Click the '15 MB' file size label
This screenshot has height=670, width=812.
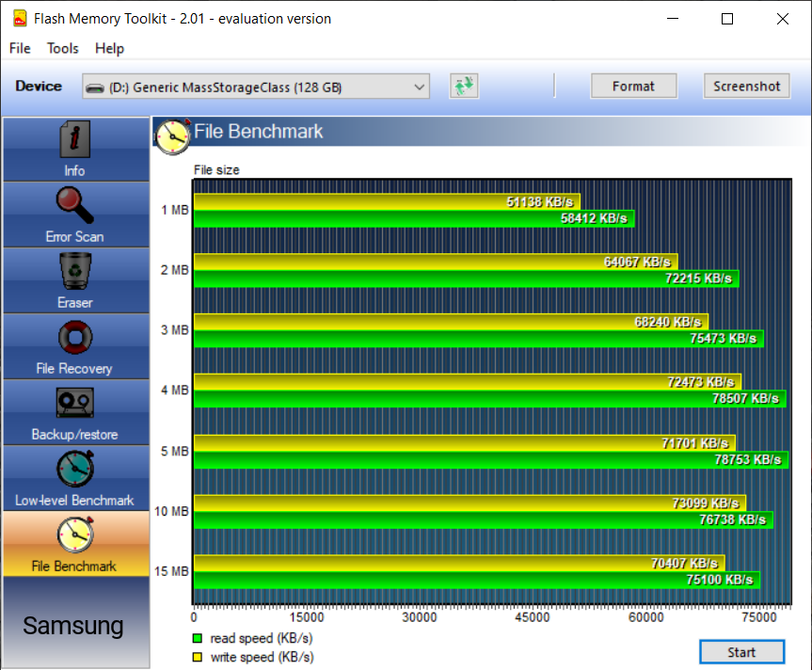(x=171, y=571)
